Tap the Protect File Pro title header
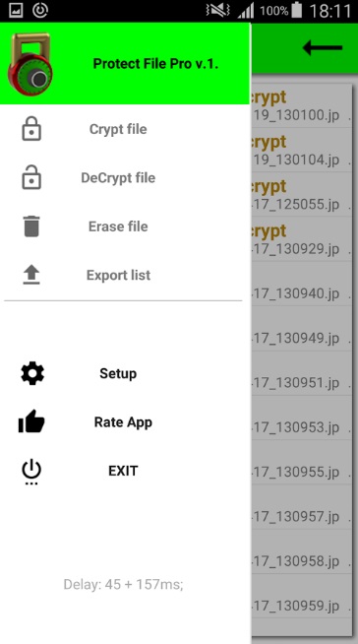The image size is (358, 644). tap(155, 64)
